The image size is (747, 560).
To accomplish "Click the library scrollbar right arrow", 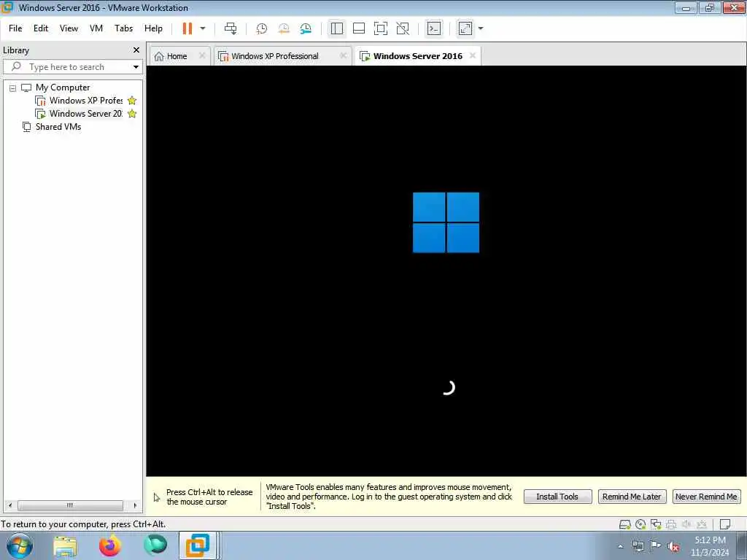I will point(135,505).
